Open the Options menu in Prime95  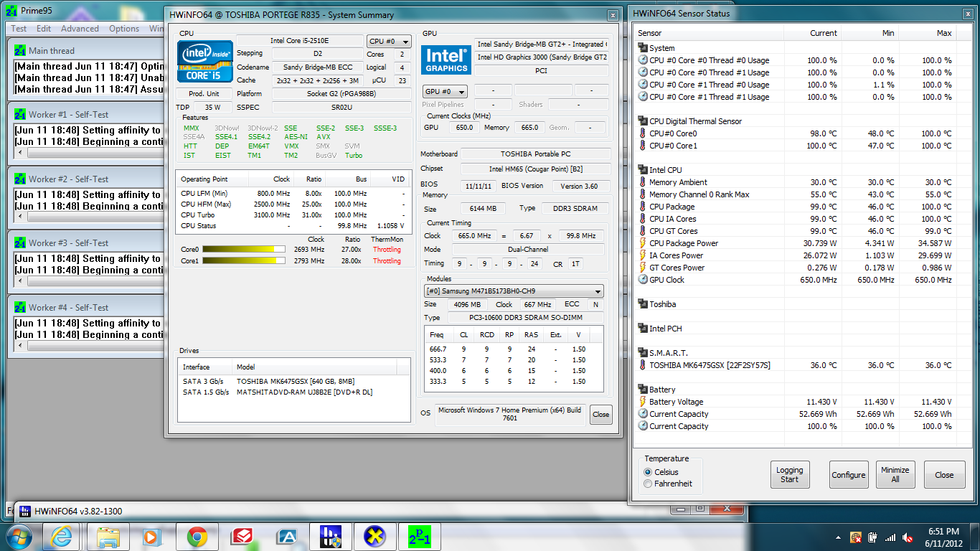point(124,29)
